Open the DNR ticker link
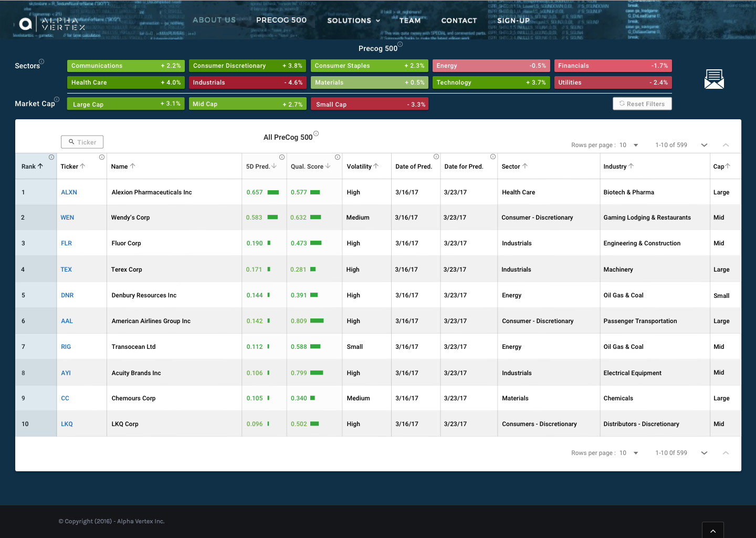 tap(67, 295)
